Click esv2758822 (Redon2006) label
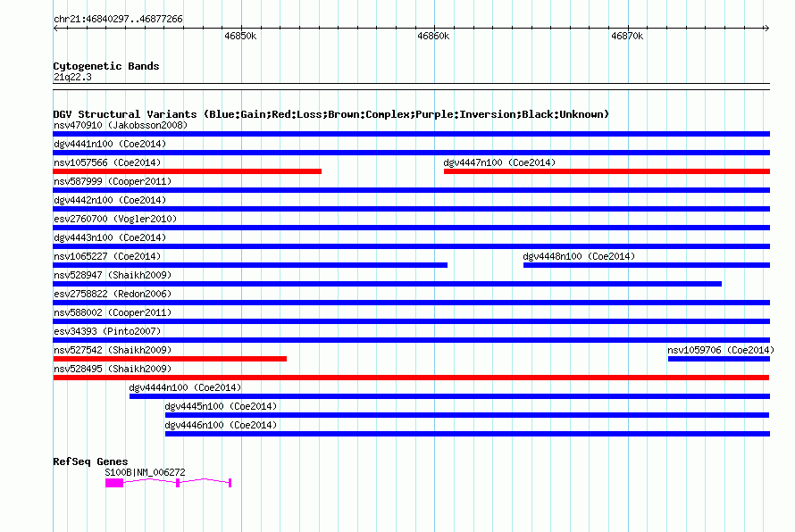 pos(113,294)
